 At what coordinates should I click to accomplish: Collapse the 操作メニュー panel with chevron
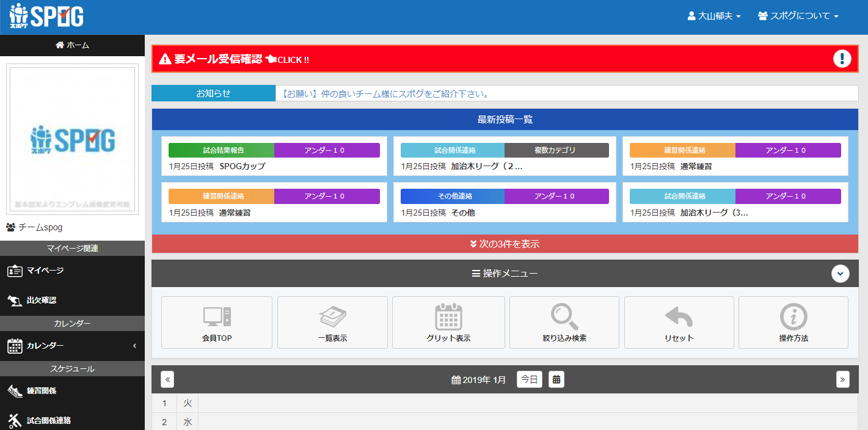coord(841,274)
